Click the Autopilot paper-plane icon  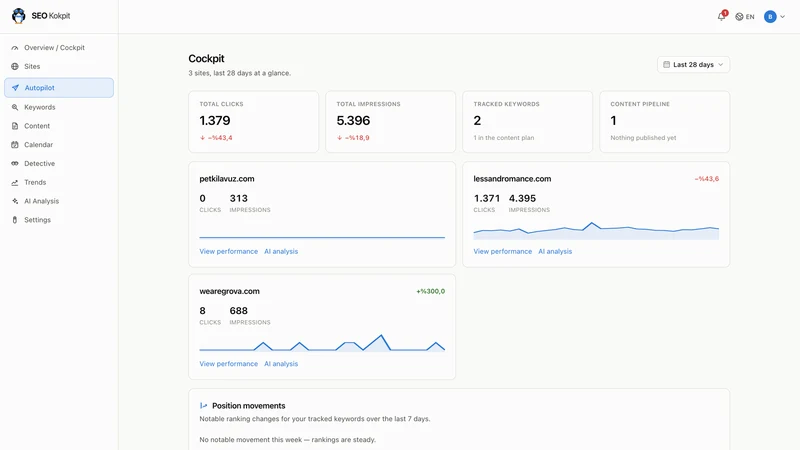[15, 88]
